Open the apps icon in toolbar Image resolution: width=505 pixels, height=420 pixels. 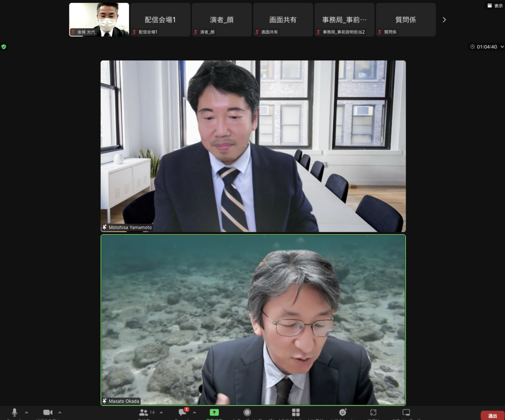pyautogui.click(x=373, y=412)
